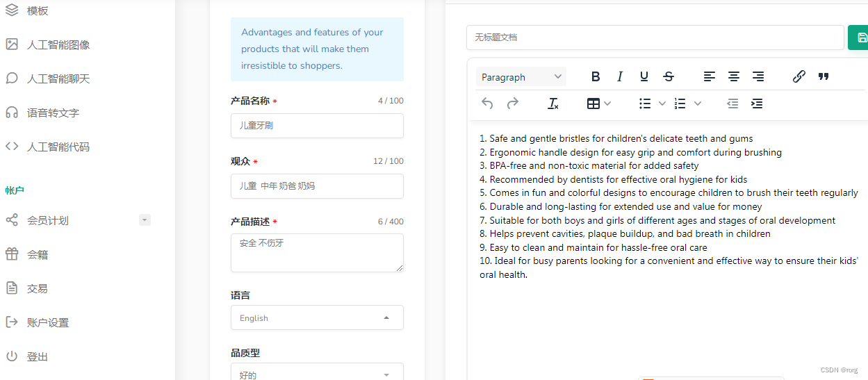
Task: Click the 无标题文档 document title field
Action: [655, 38]
